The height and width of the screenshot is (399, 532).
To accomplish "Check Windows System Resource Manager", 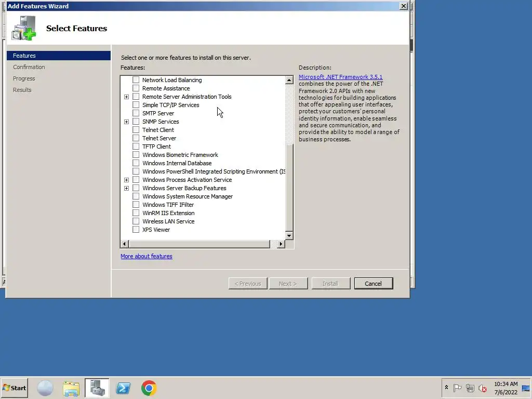I will (136, 196).
